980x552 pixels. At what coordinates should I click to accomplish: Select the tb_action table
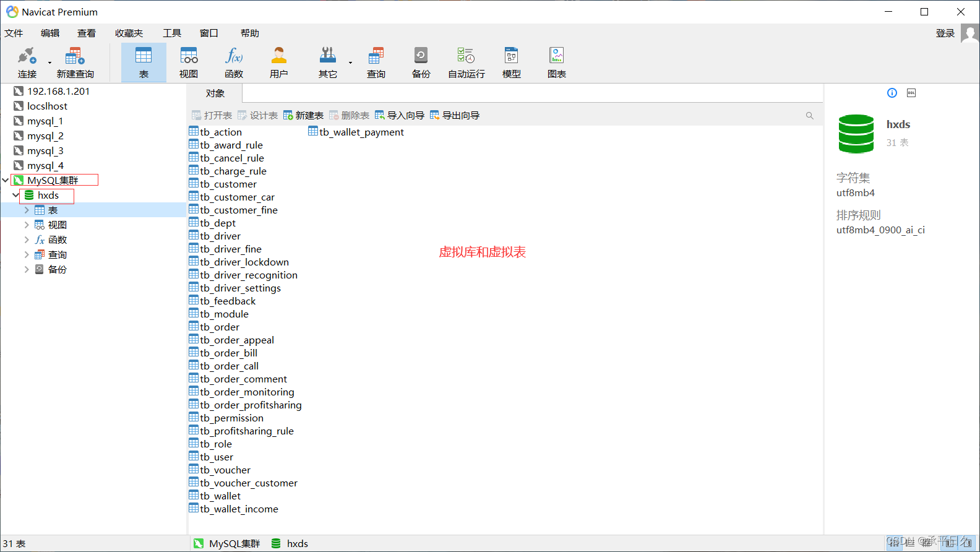(x=215, y=132)
